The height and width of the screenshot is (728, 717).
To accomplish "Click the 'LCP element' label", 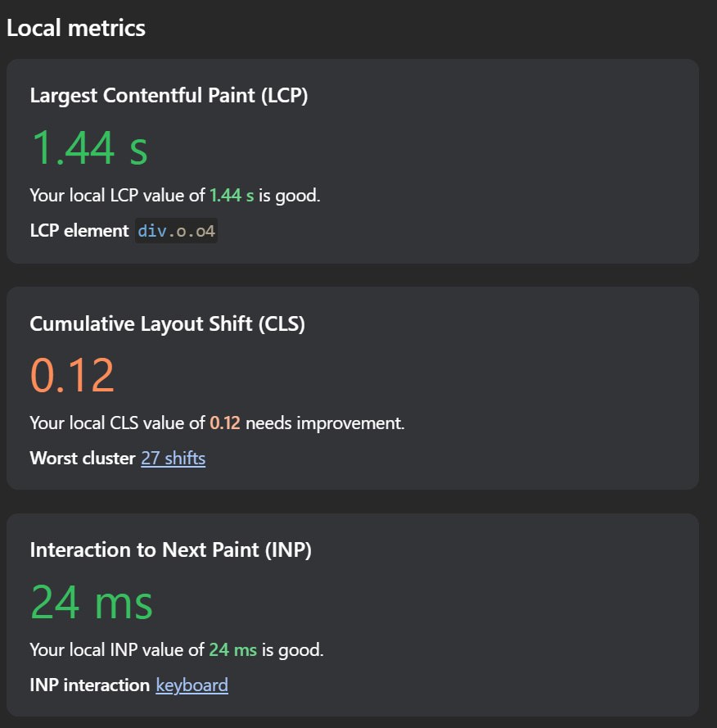I will pos(79,231).
